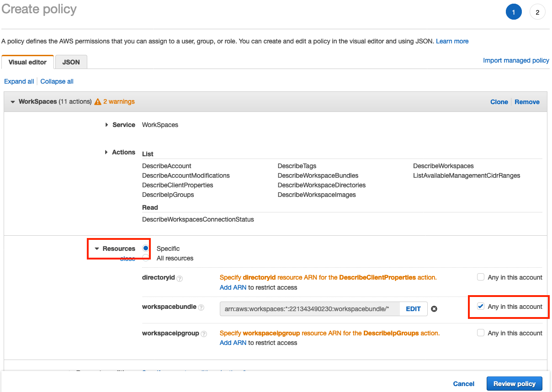Click the DescribeClientProperties action in list
This screenshot has height=392, width=552.
pyautogui.click(x=178, y=185)
